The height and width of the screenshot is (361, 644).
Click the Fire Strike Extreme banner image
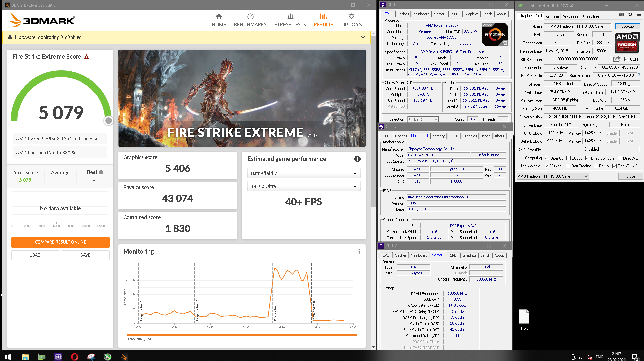pyautogui.click(x=242, y=98)
